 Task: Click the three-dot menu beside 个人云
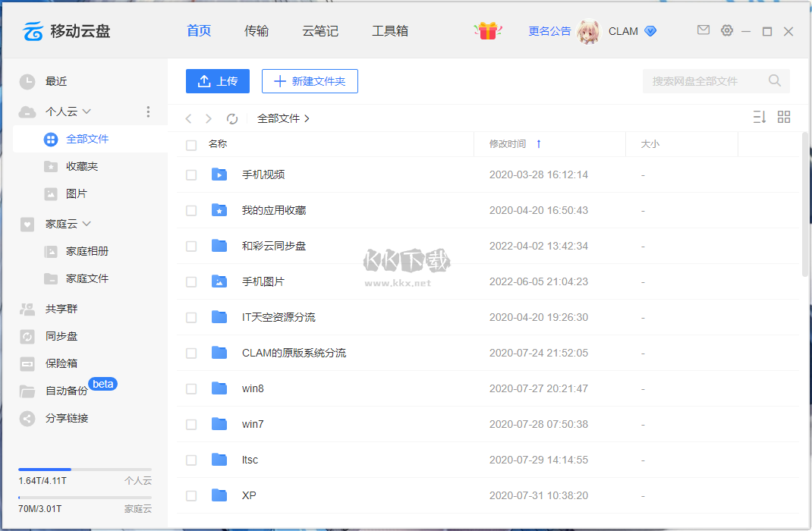[x=148, y=112]
